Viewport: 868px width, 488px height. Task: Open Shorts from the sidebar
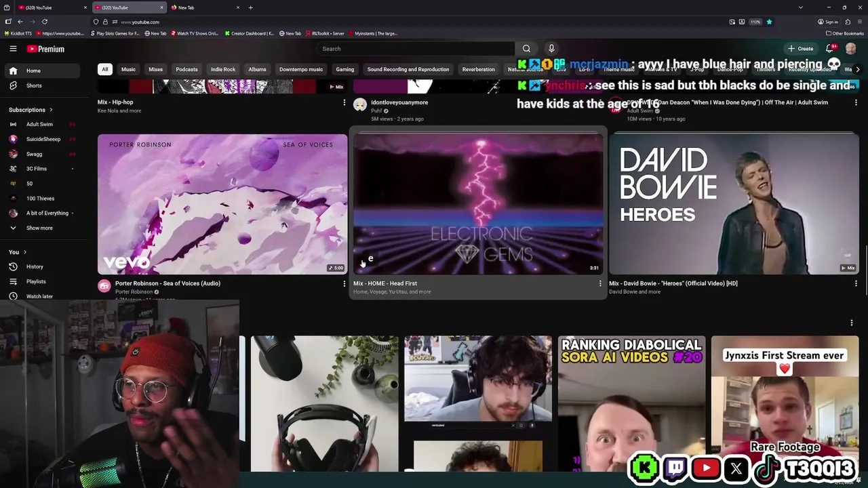(x=43, y=86)
